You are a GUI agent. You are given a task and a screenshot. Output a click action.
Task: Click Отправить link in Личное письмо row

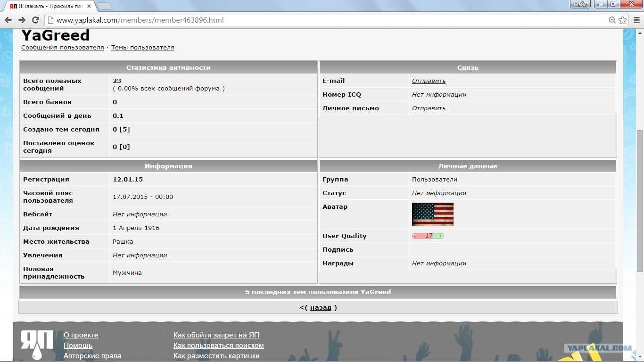pyautogui.click(x=429, y=108)
